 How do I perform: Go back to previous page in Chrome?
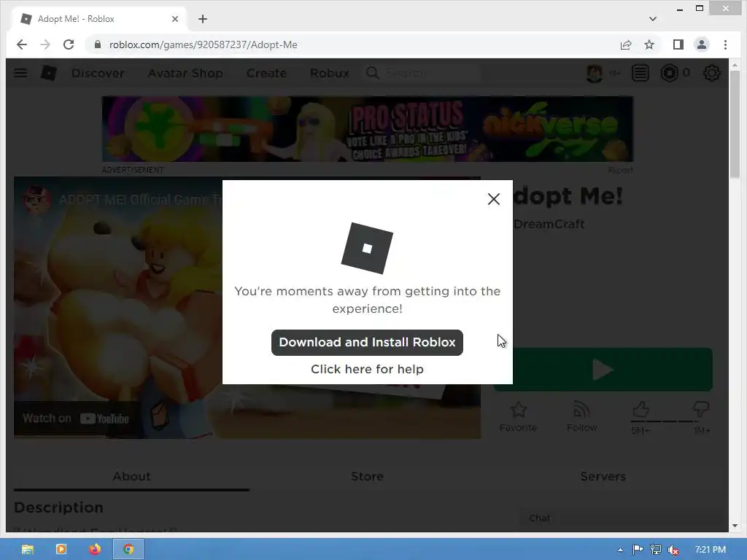pyautogui.click(x=22, y=44)
